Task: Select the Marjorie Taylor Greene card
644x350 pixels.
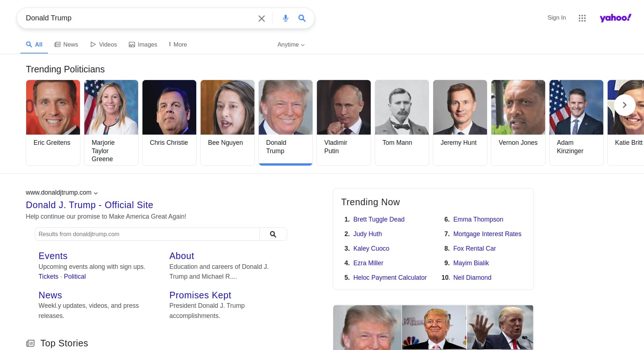Action: pos(111,123)
